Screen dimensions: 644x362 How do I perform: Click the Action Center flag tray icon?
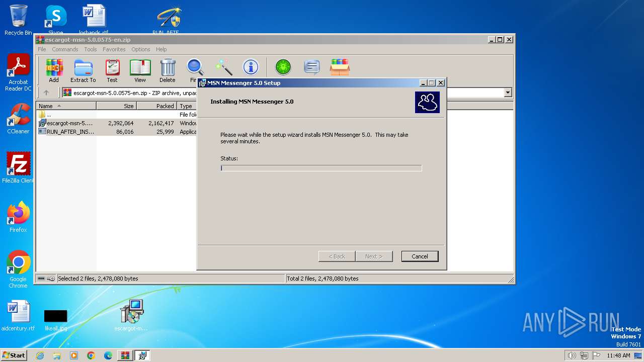tap(597, 355)
